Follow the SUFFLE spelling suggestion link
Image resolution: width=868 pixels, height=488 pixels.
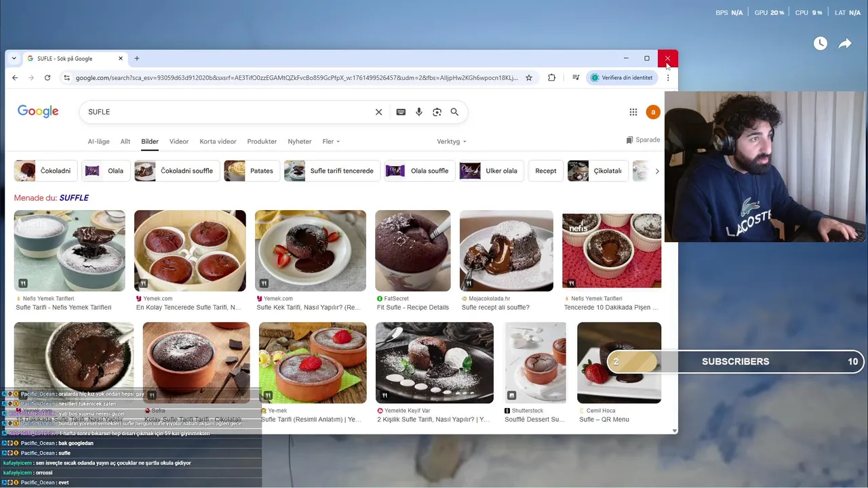pyautogui.click(x=74, y=198)
